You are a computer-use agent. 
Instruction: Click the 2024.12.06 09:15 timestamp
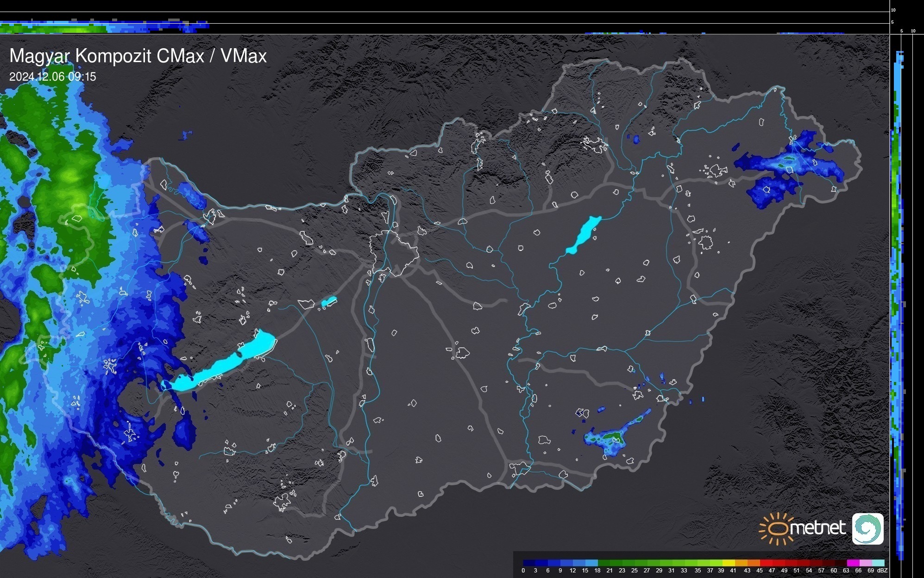pyautogui.click(x=52, y=77)
